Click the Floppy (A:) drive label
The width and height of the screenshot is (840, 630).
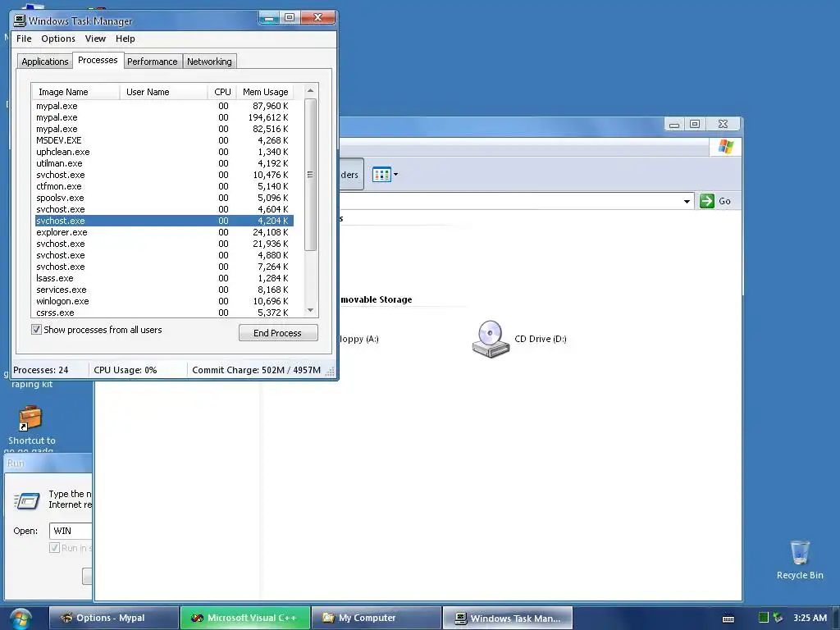coord(359,339)
